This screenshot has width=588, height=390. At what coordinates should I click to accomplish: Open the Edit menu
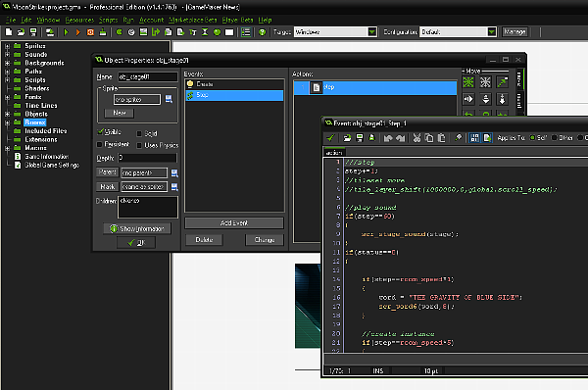click(26, 20)
